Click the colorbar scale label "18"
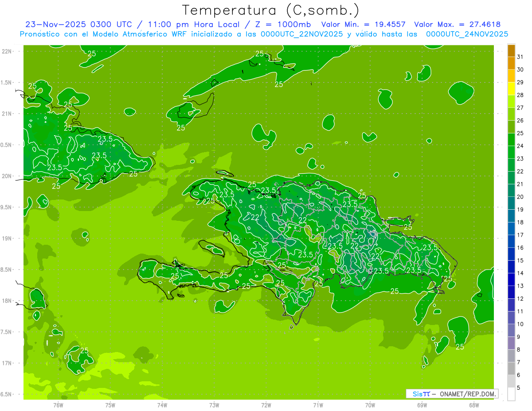The image size is (532, 411). coord(520,223)
